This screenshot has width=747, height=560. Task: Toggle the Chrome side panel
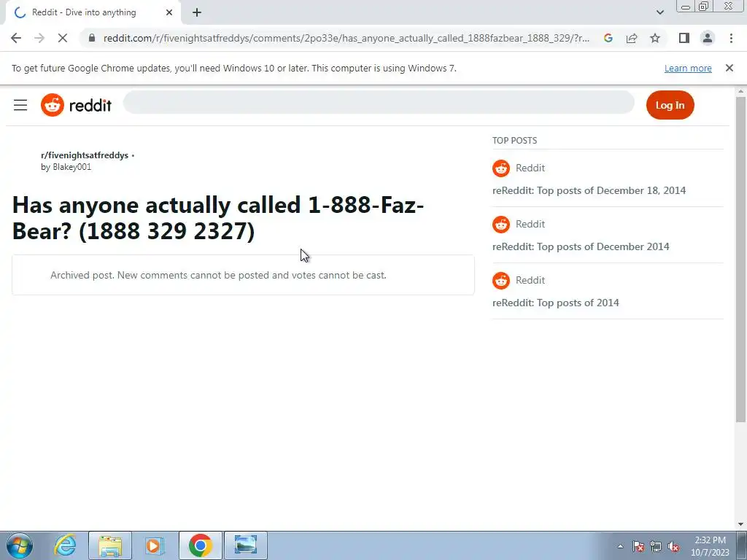click(684, 38)
